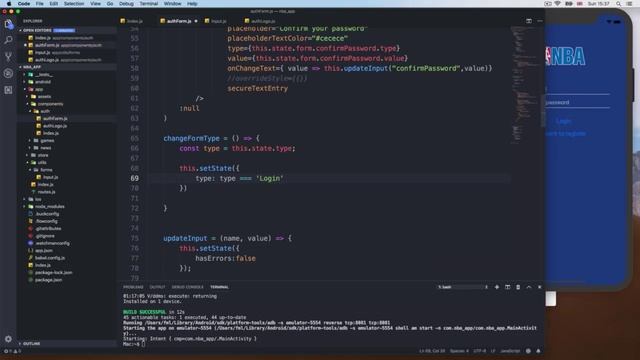The image size is (640, 360).
Task: Open the Terminal menu in the menu bar
Action: click(149, 4)
